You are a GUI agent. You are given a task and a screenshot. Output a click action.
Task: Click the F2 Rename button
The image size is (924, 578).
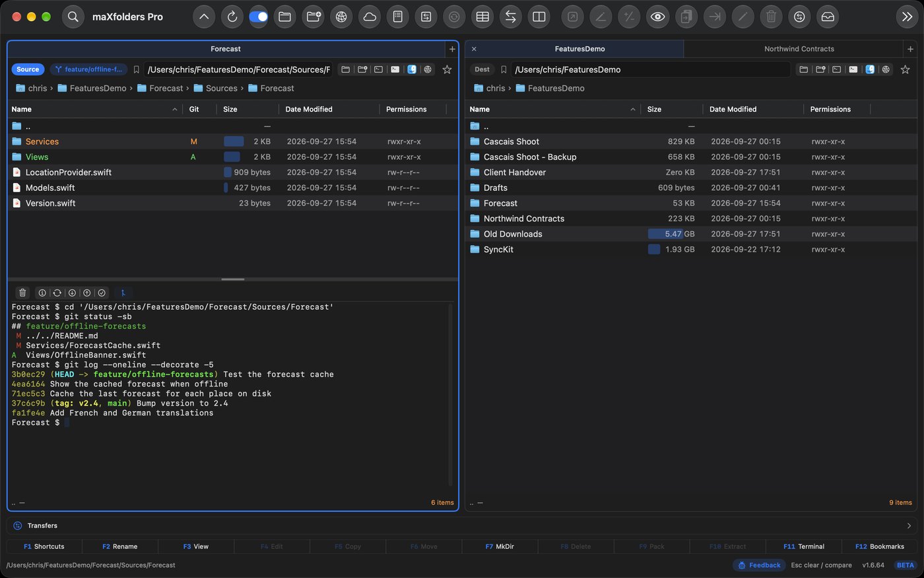120,546
